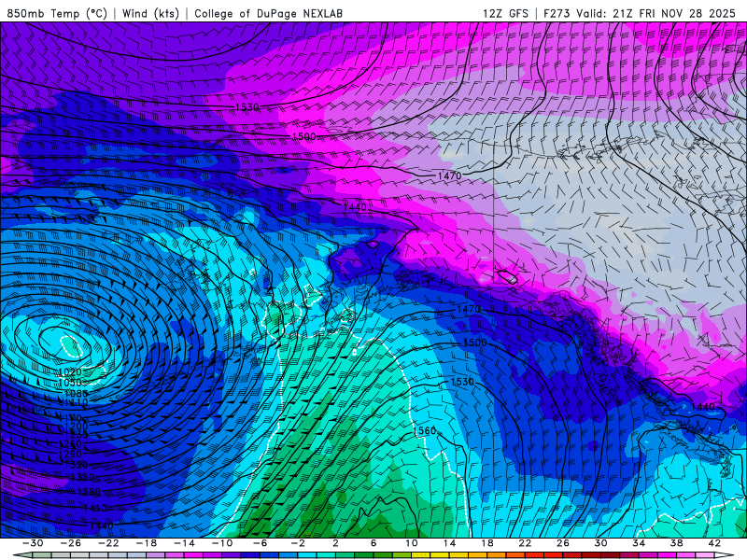
Task: Click the 1050 contour label
Action: click(x=70, y=383)
